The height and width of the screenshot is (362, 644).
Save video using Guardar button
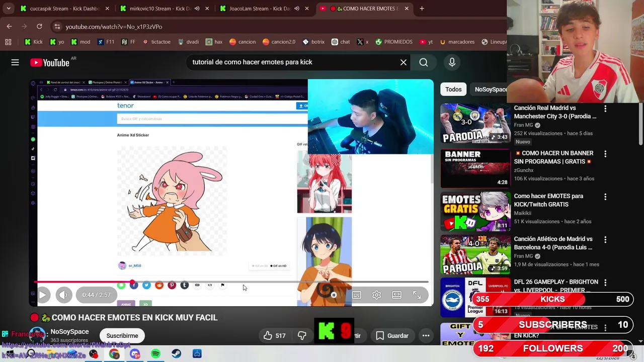coord(392,336)
